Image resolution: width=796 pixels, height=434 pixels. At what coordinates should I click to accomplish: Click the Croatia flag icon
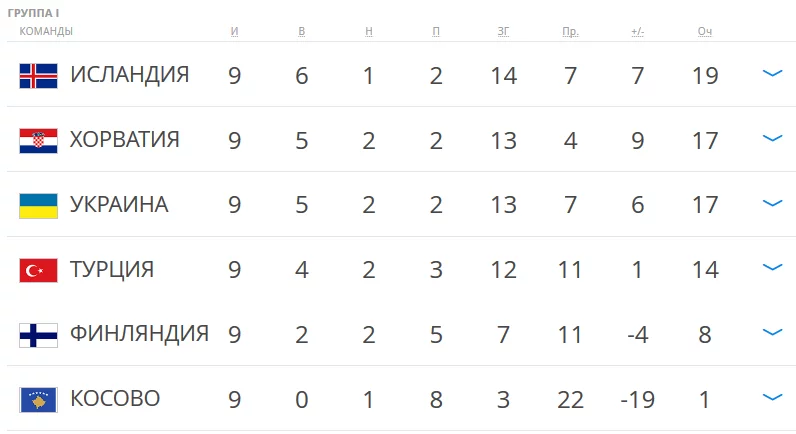(x=38, y=141)
